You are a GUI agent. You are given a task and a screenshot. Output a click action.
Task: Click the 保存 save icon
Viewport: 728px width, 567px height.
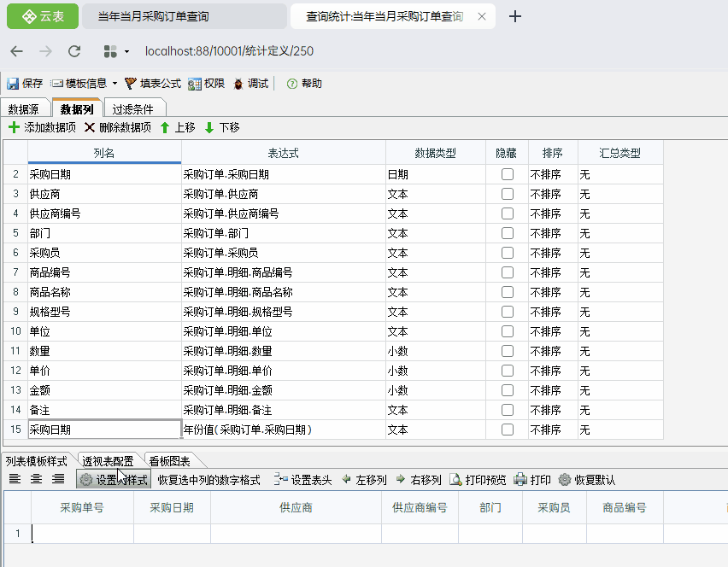(13, 84)
